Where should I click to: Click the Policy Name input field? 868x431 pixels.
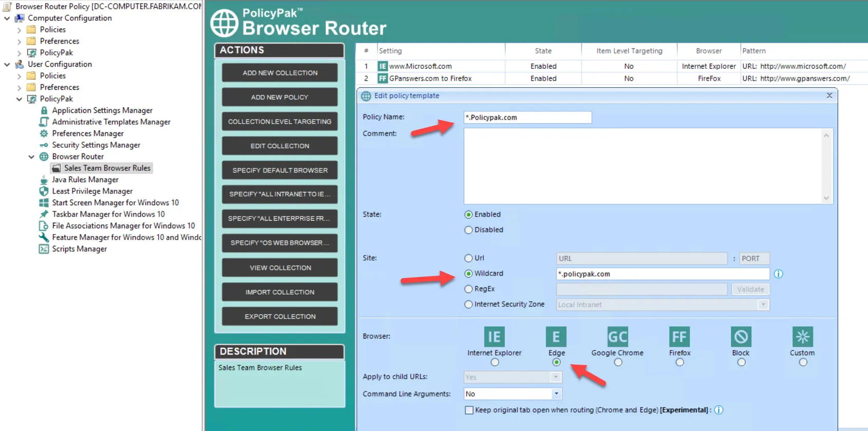click(x=528, y=117)
